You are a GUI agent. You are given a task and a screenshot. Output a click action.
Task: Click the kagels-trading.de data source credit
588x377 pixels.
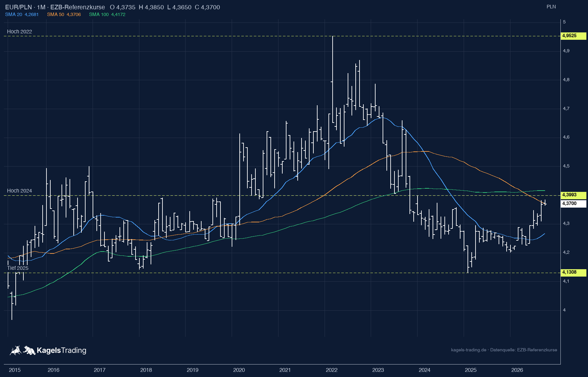point(504,350)
